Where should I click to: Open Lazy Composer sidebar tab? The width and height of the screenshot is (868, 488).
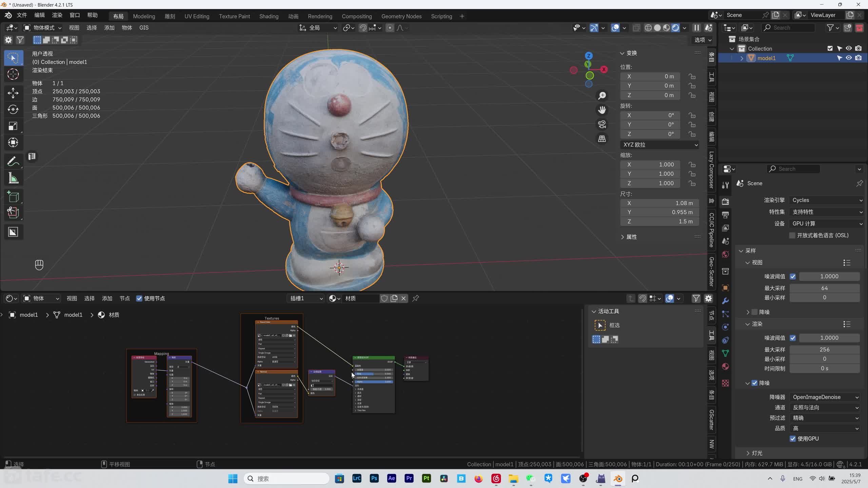pyautogui.click(x=711, y=170)
